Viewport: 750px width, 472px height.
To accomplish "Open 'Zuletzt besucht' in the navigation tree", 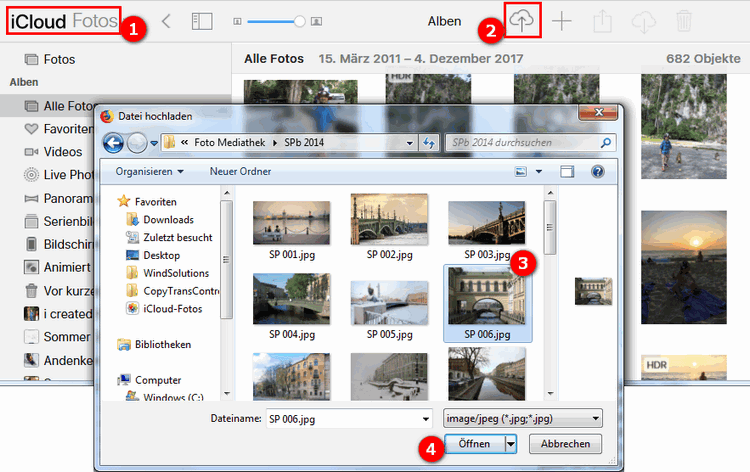I will coord(177,237).
